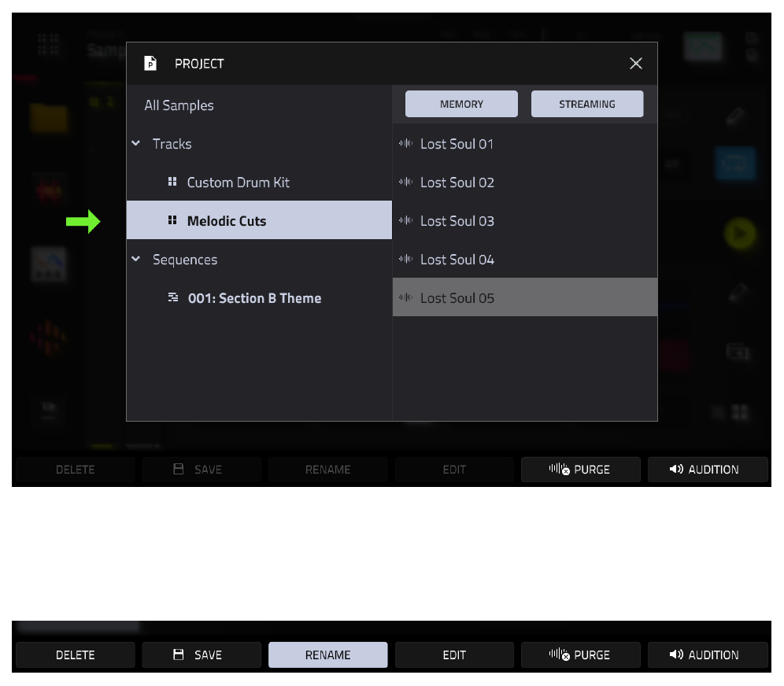The image size is (784, 686).
Task: Select the Lost Soul 05 sample
Action: tap(525, 297)
